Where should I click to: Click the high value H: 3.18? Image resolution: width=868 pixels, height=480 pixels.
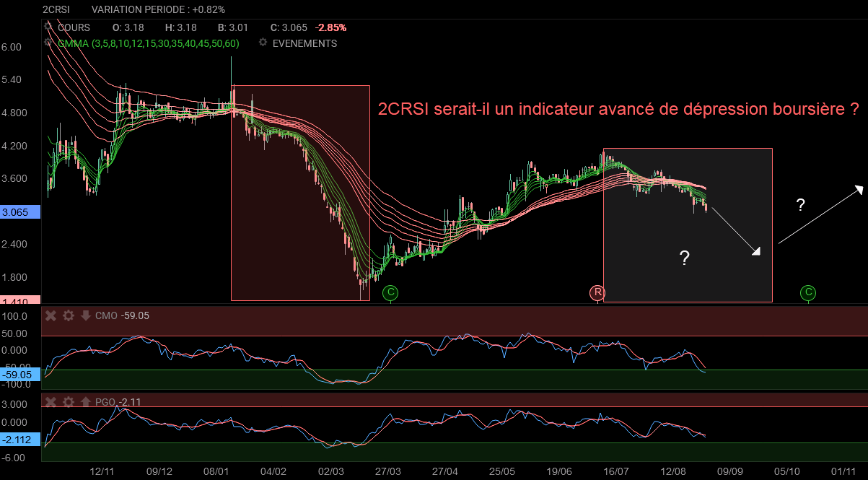[181, 27]
